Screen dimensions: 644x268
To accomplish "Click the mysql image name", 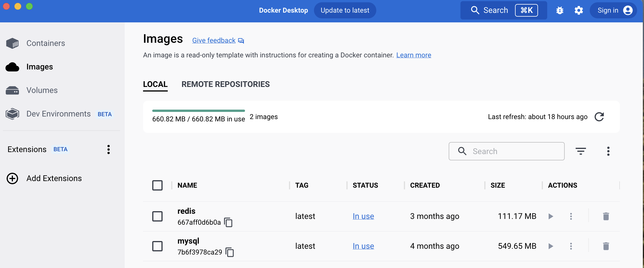I will point(188,241).
